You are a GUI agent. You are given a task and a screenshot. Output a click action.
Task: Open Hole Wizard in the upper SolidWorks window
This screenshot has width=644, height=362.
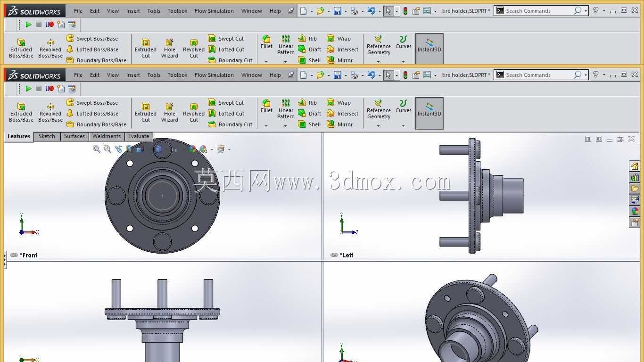coord(170,49)
